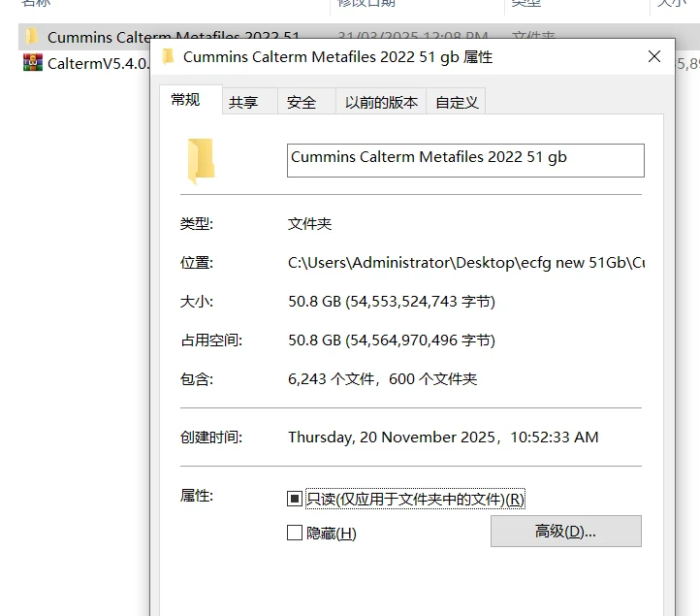The height and width of the screenshot is (616, 700).
Task: Click the 名称 column header in Explorer
Action: (x=36, y=3)
